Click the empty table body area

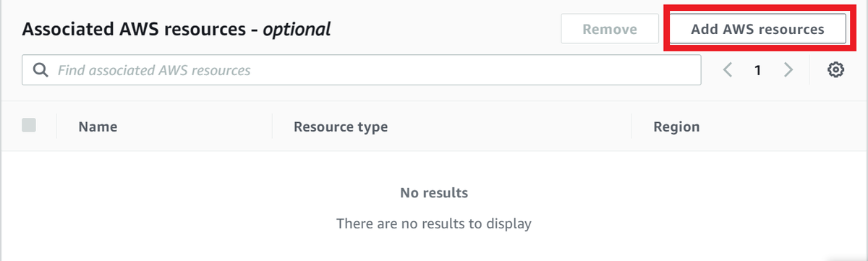(434, 205)
